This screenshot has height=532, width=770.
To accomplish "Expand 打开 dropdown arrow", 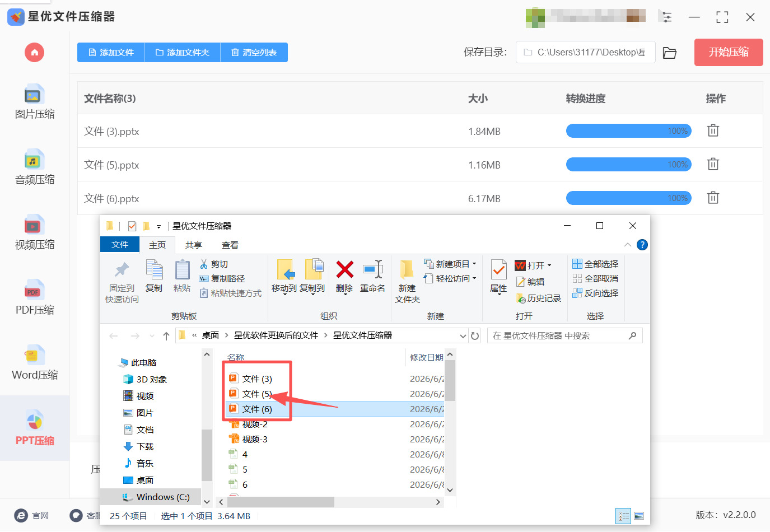I will 549,265.
